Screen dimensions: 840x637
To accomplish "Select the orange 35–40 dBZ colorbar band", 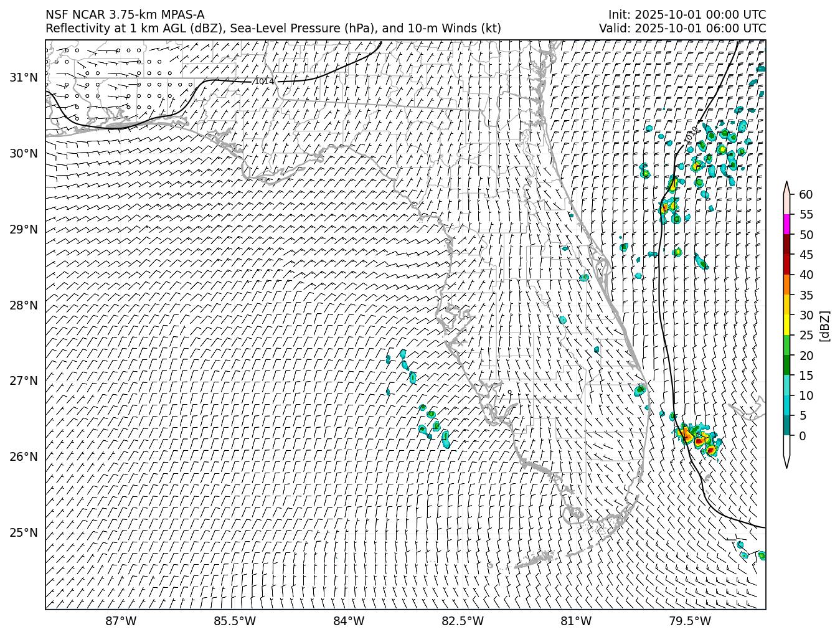I will pos(786,285).
